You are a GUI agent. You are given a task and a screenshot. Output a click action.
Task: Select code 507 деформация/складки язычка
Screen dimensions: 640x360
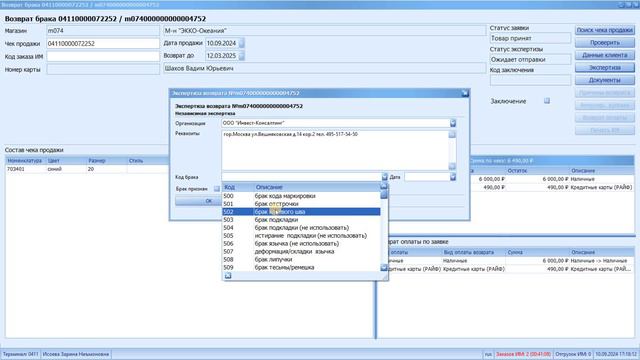point(301,251)
